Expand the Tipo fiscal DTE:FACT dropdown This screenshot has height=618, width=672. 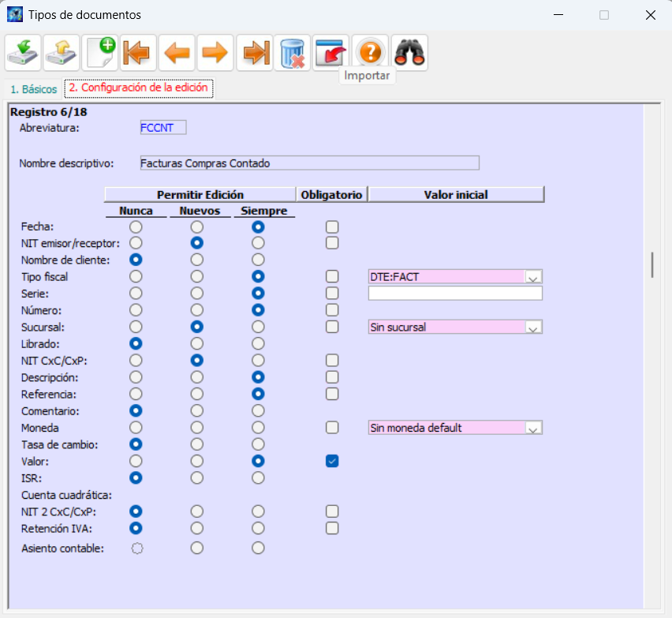(534, 277)
